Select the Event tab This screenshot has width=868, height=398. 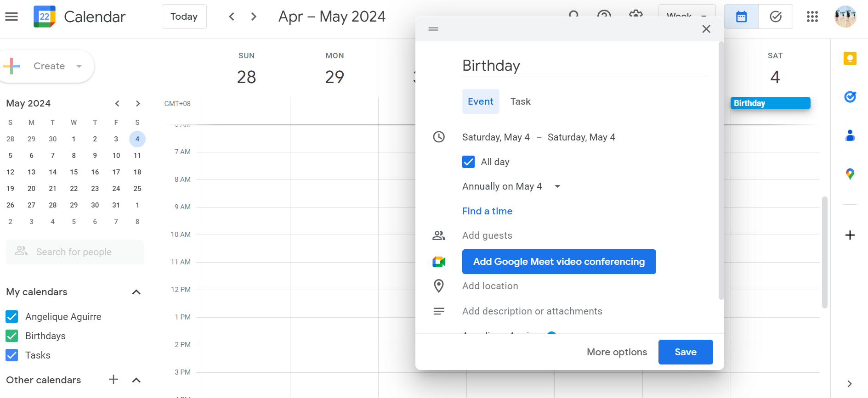click(480, 101)
